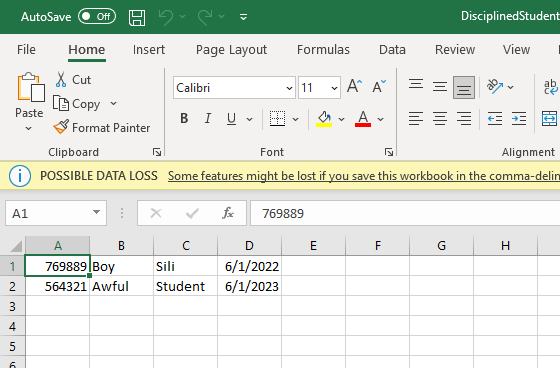Click the Cut scissors button
Screen dimensions: 560x368
point(73,80)
